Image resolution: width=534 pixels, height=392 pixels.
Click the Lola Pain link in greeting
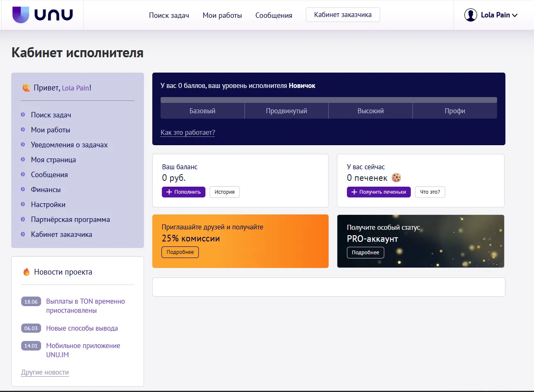coord(76,88)
